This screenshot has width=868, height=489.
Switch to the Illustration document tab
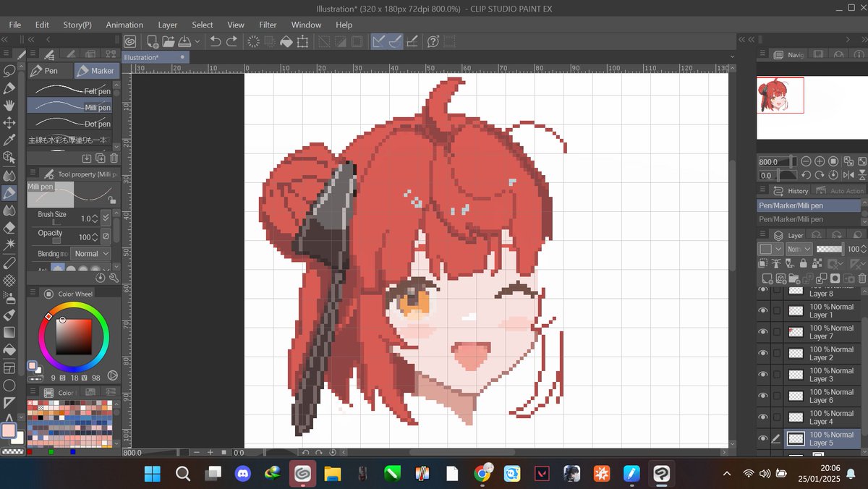click(155, 57)
